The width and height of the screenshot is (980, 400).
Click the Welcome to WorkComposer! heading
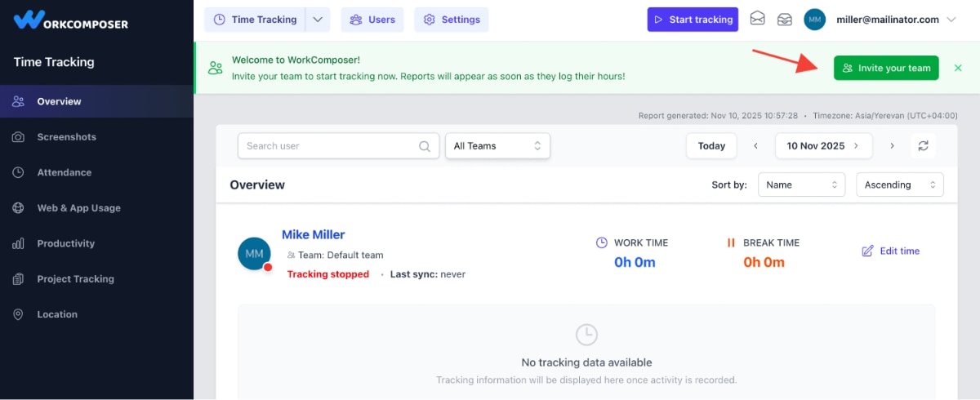[x=296, y=60]
